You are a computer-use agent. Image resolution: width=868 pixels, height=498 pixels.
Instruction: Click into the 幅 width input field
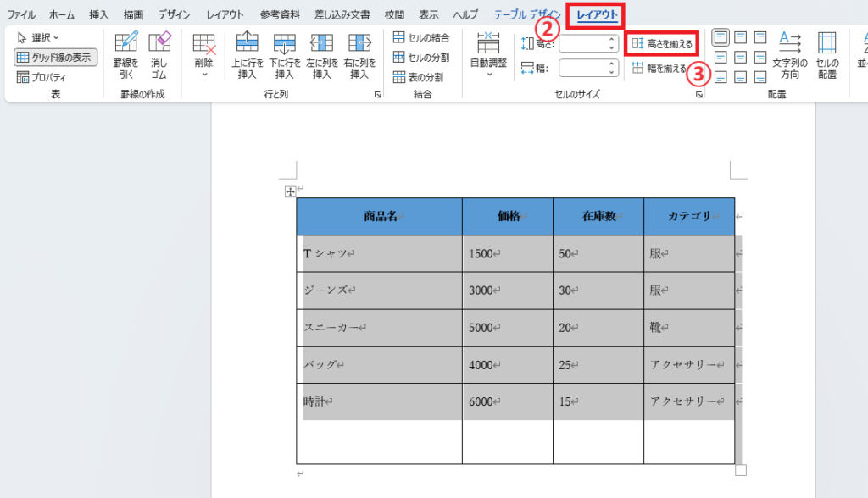[x=582, y=68]
